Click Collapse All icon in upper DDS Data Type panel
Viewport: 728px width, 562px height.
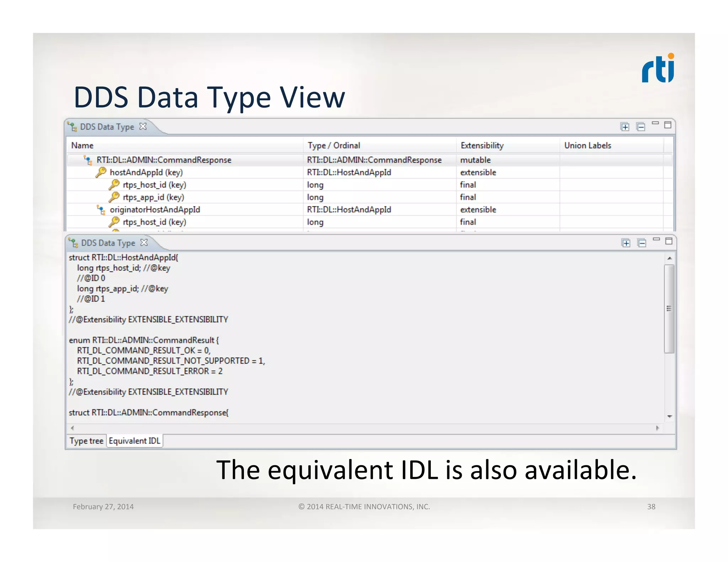(641, 127)
